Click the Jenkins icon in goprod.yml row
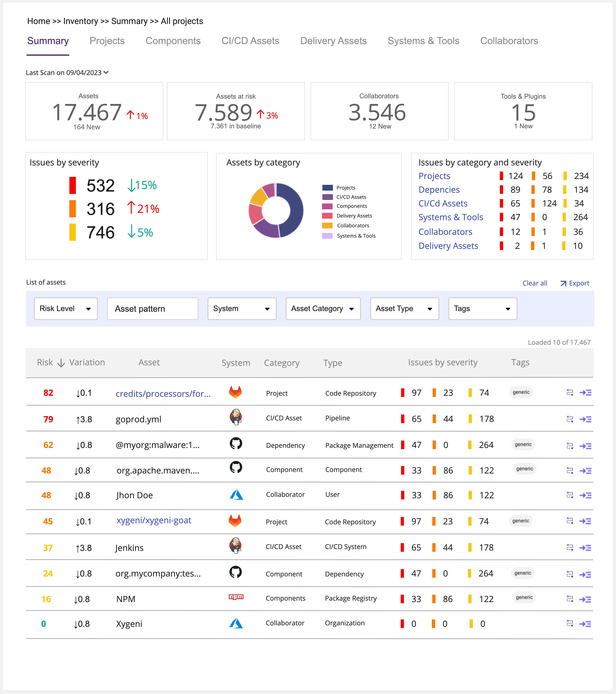616x694 pixels. pos(236,417)
